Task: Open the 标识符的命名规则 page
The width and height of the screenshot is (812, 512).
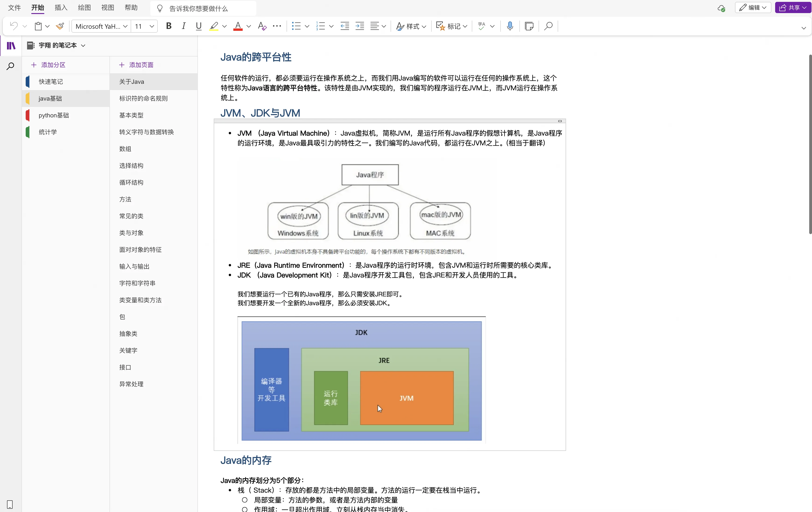Action: (154, 98)
